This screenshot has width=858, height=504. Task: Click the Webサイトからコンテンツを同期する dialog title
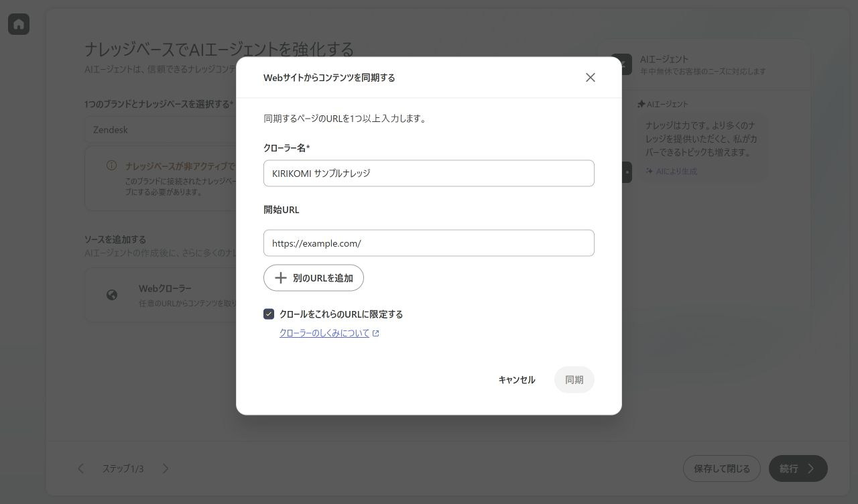pyautogui.click(x=329, y=78)
